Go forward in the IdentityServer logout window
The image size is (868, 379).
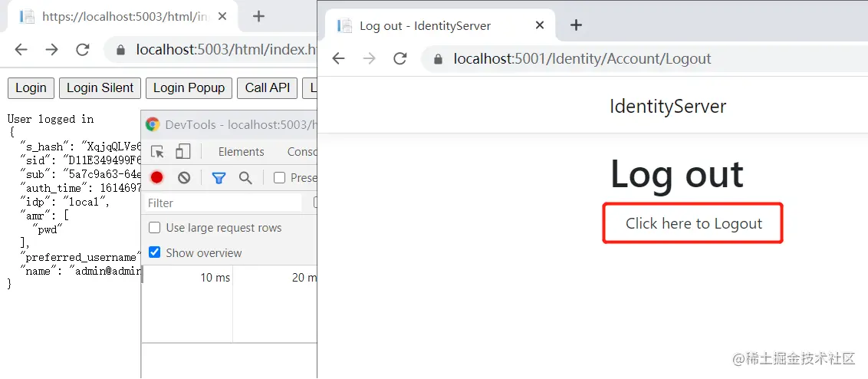tap(370, 59)
